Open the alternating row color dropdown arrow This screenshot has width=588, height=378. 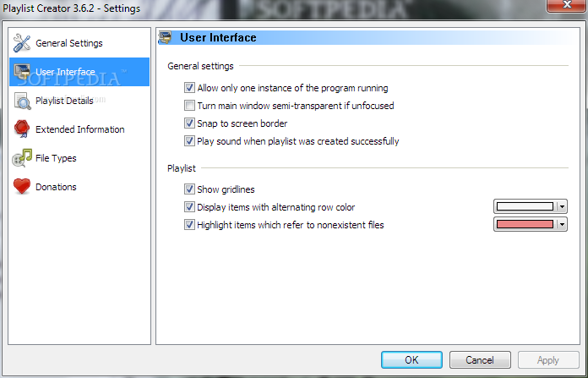point(562,206)
